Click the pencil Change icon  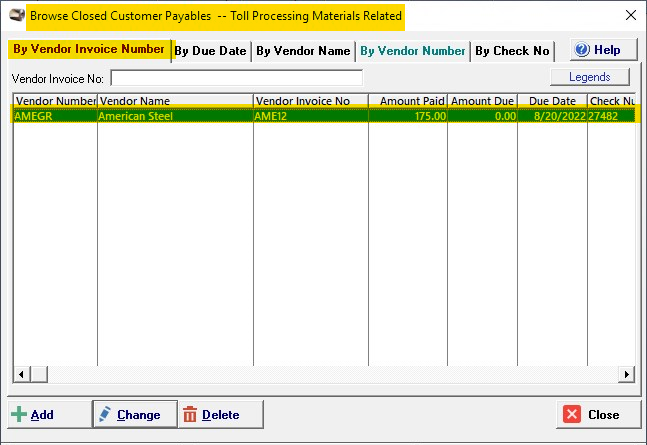[x=105, y=414]
